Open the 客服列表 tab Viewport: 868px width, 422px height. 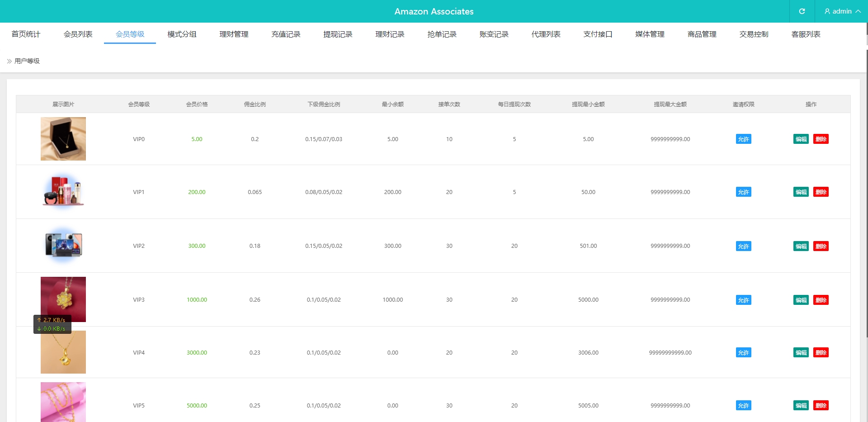pyautogui.click(x=806, y=34)
